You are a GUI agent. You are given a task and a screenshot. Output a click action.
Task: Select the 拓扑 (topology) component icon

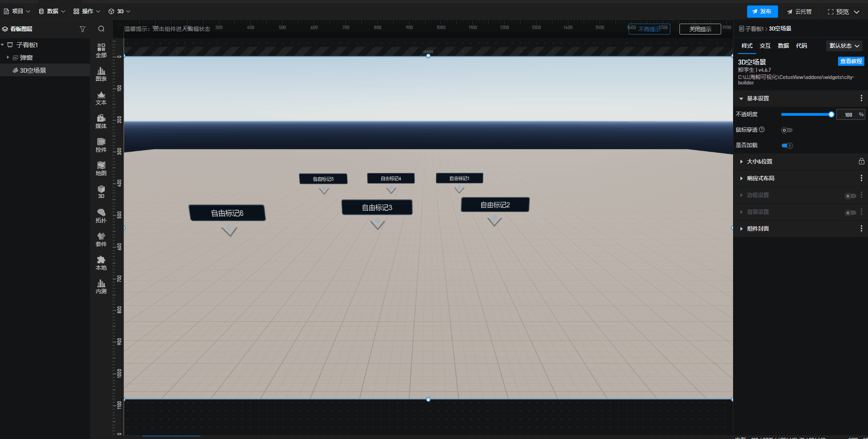[101, 216]
